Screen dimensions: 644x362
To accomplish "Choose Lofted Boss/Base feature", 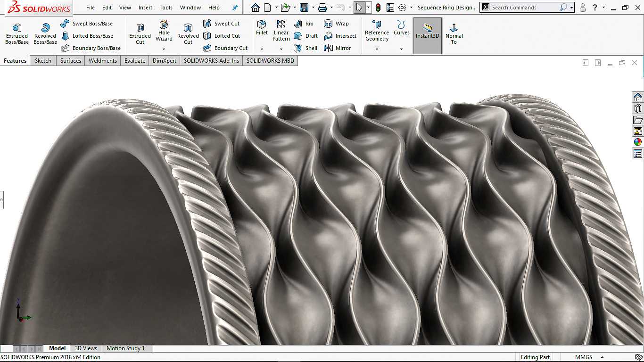I will (x=87, y=36).
